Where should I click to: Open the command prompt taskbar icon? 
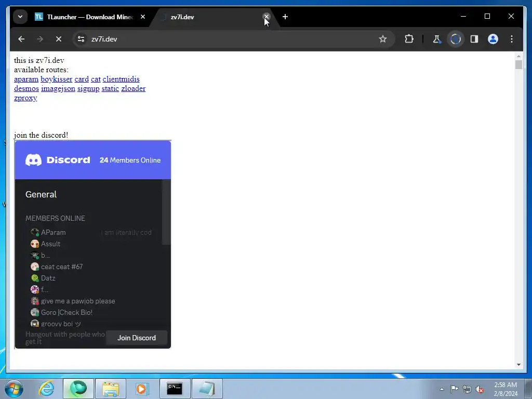175,389
